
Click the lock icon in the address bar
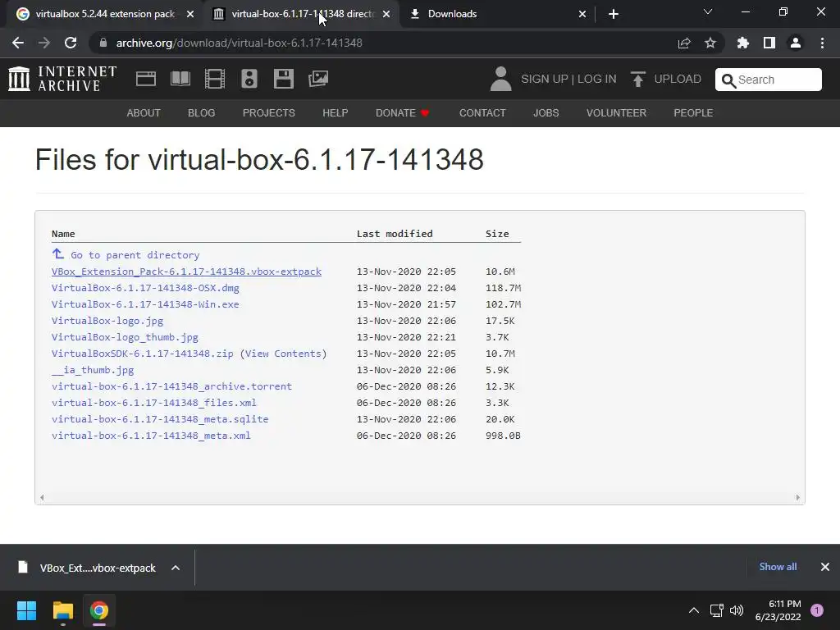103,43
